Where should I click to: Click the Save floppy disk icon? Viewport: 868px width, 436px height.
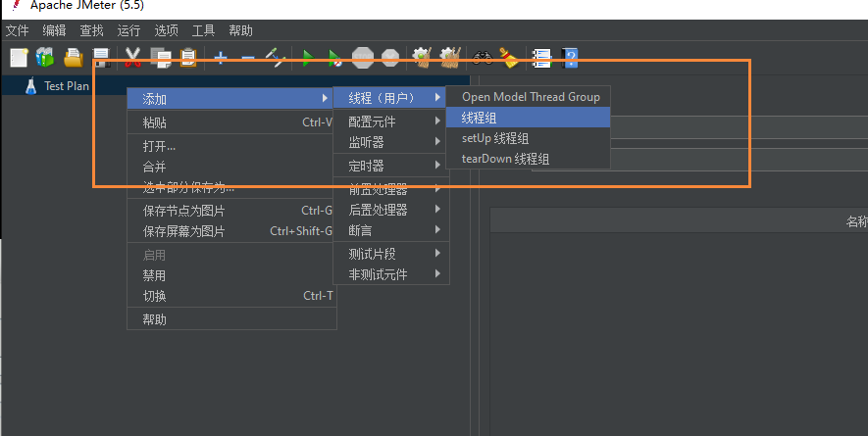101,58
